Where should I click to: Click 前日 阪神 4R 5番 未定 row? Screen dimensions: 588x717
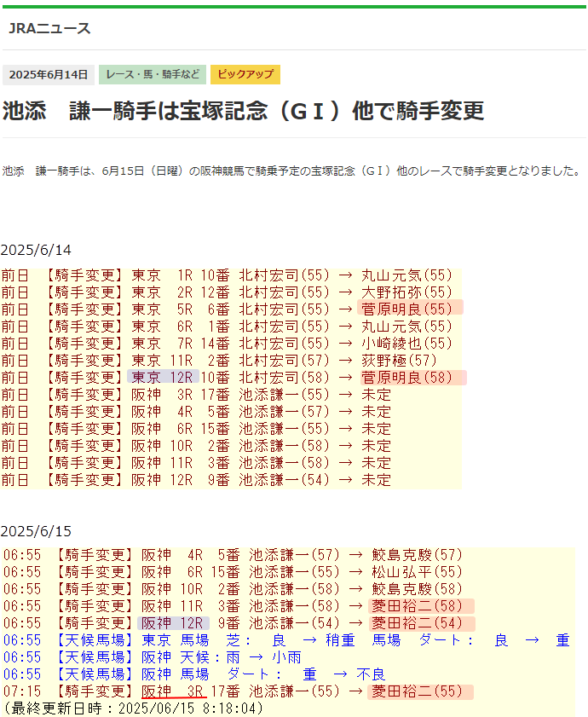point(196,412)
